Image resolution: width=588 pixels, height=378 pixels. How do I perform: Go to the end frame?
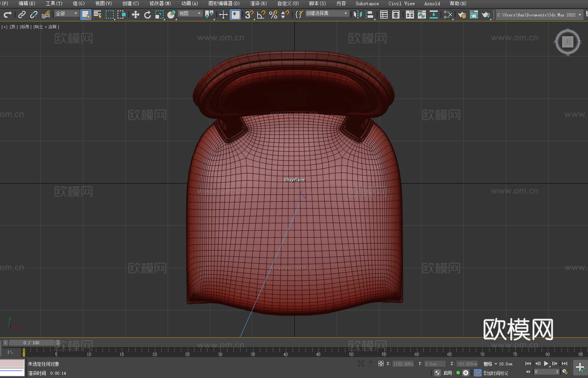click(x=564, y=364)
